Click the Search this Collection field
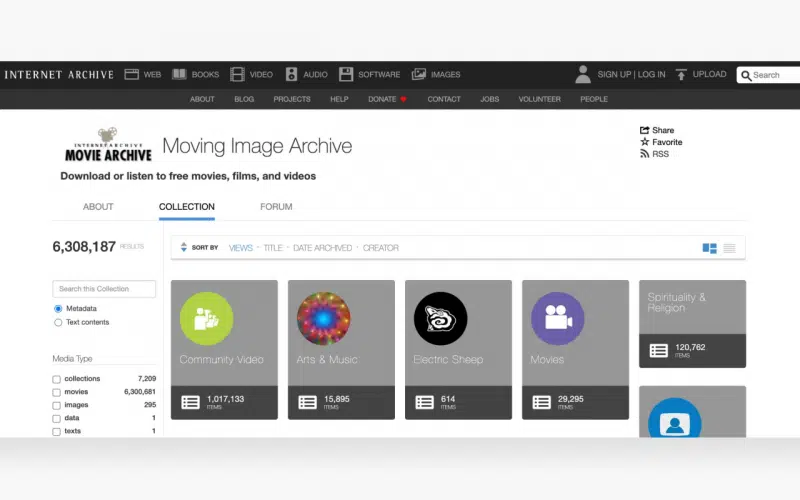800x500 pixels. point(104,289)
